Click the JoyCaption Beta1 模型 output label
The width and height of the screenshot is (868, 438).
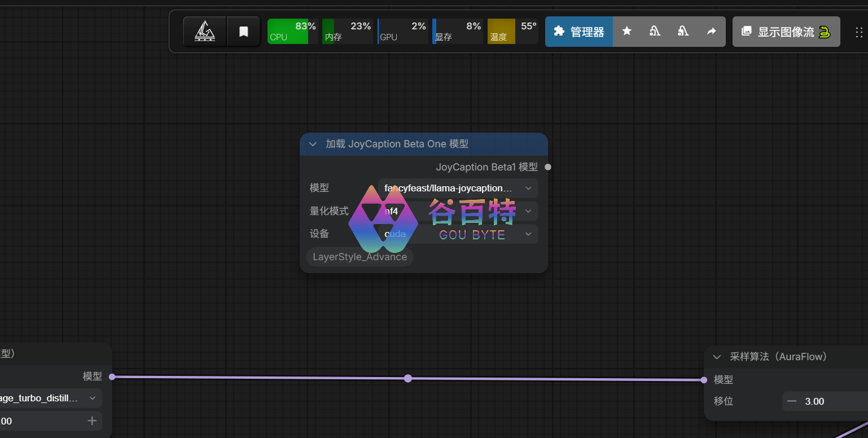(x=487, y=167)
